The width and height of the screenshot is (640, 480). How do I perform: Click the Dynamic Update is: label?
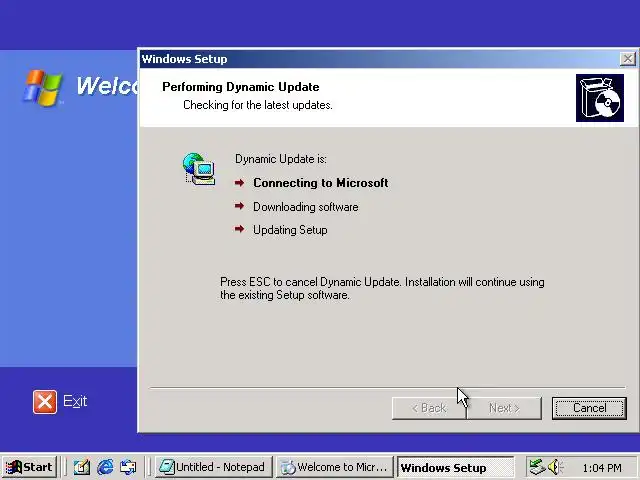click(x=281, y=159)
